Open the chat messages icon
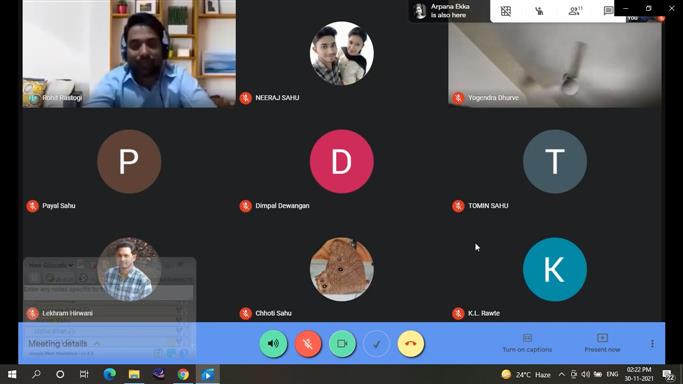683x384 pixels. 608,11
